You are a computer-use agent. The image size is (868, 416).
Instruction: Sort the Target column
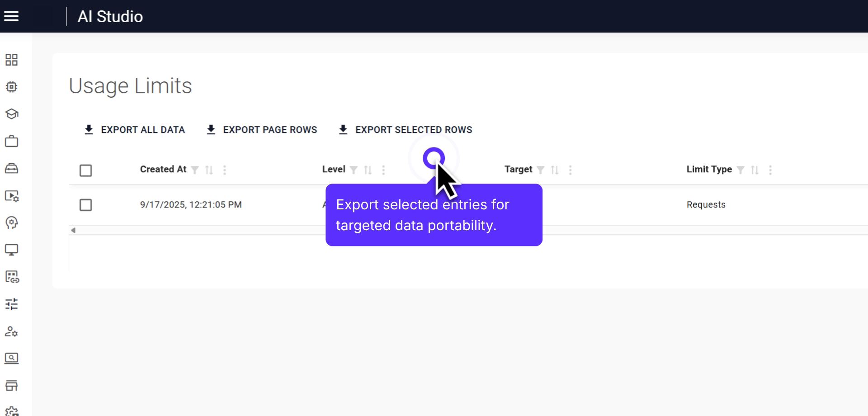(554, 170)
